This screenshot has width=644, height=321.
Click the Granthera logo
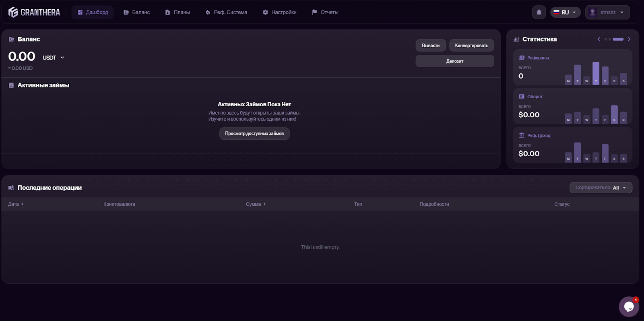(34, 12)
